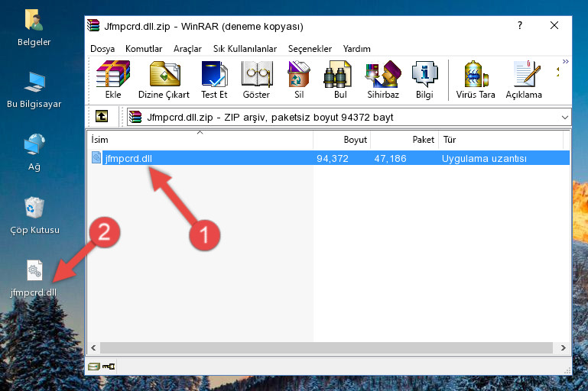588x391 pixels.
Task: Click the WinRAR help question mark
Action: [520, 25]
